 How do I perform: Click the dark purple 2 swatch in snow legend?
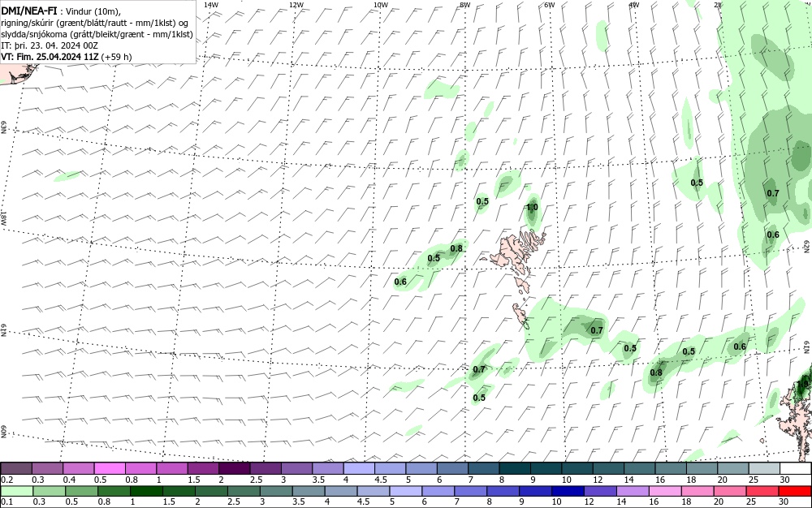(x=235, y=468)
